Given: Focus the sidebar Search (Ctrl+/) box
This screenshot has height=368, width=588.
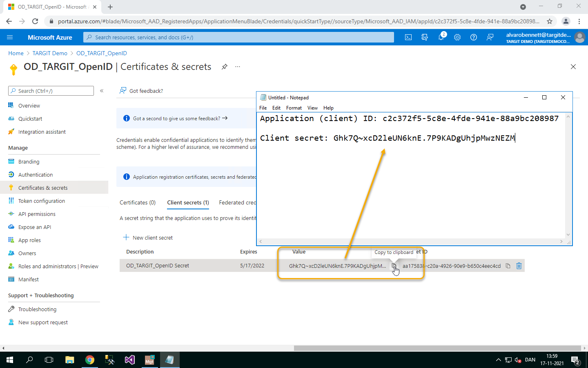Looking at the screenshot, I should tap(51, 91).
